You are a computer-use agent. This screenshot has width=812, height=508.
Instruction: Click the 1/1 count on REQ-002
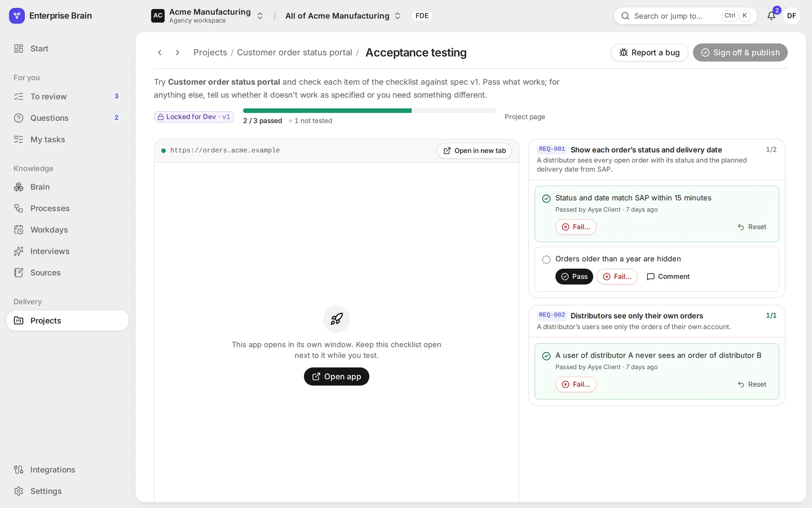point(771,315)
